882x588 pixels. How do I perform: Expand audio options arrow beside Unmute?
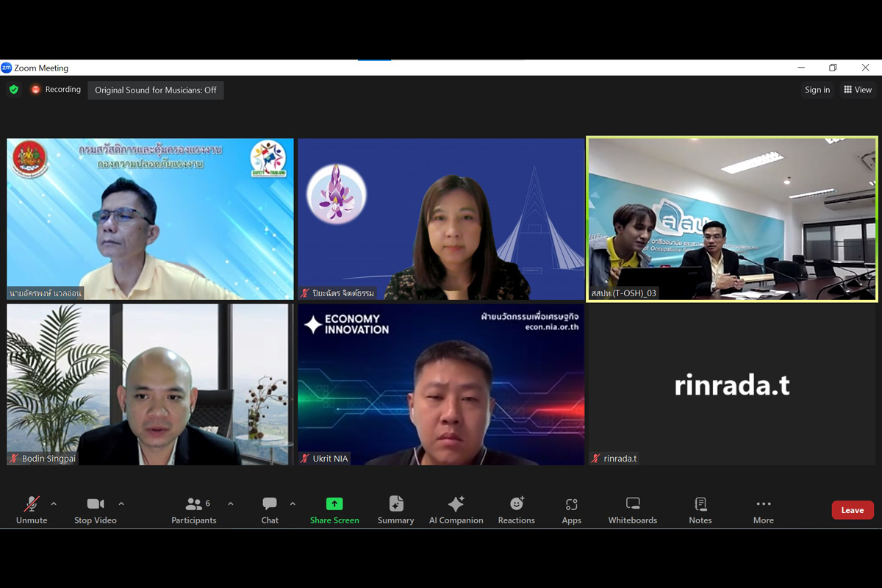pyautogui.click(x=54, y=504)
